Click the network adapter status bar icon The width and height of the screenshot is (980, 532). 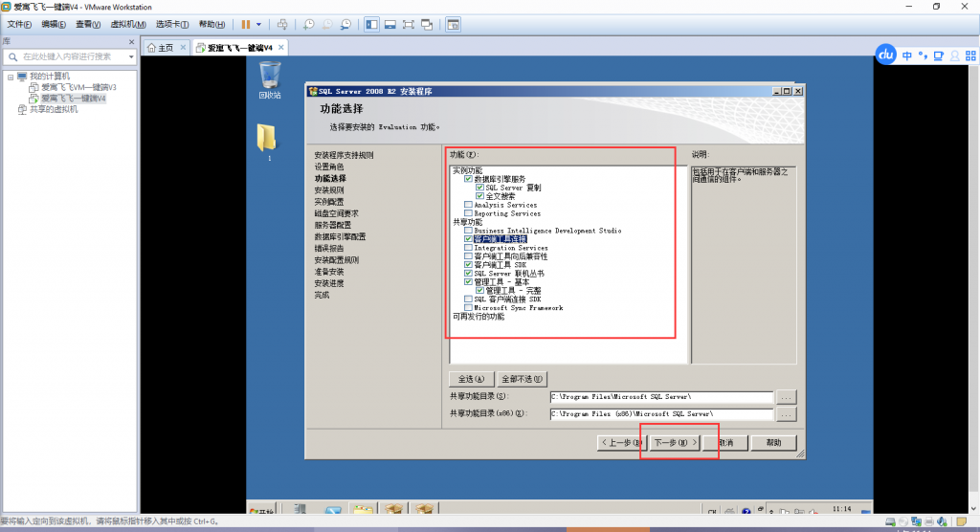pos(916,521)
